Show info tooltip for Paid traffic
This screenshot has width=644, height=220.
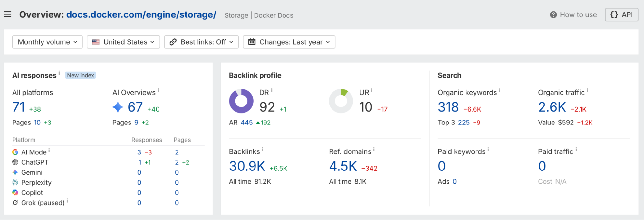tap(576, 149)
